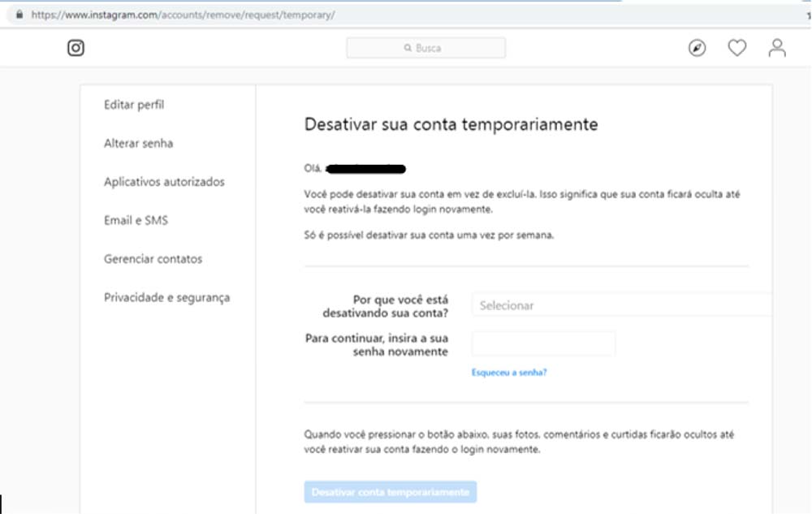Open Email e SMS settings
This screenshot has width=812, height=514.
[x=136, y=221]
